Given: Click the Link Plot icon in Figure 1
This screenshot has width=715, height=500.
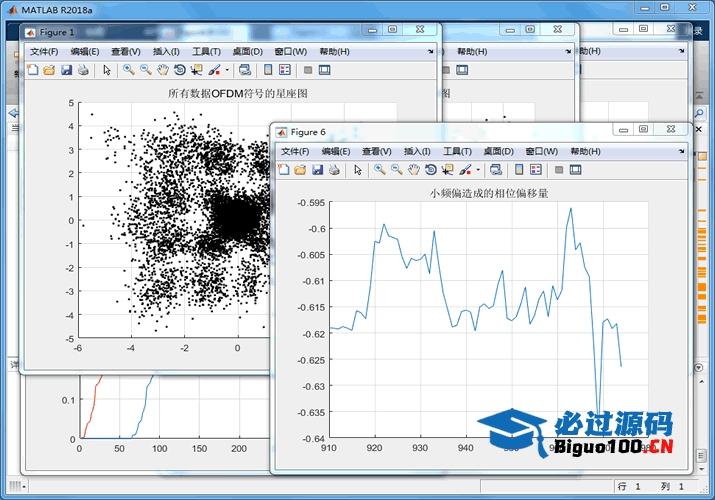Looking at the screenshot, I should point(244,70).
